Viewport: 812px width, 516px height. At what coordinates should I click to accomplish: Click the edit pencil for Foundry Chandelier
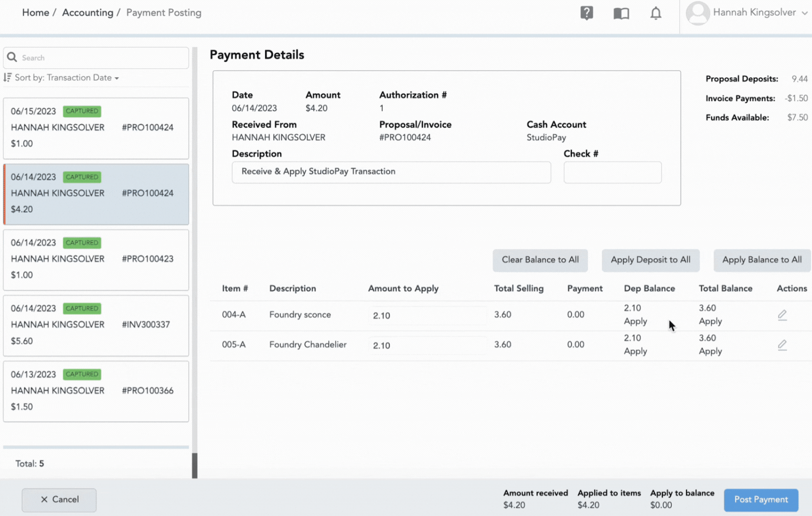click(782, 345)
